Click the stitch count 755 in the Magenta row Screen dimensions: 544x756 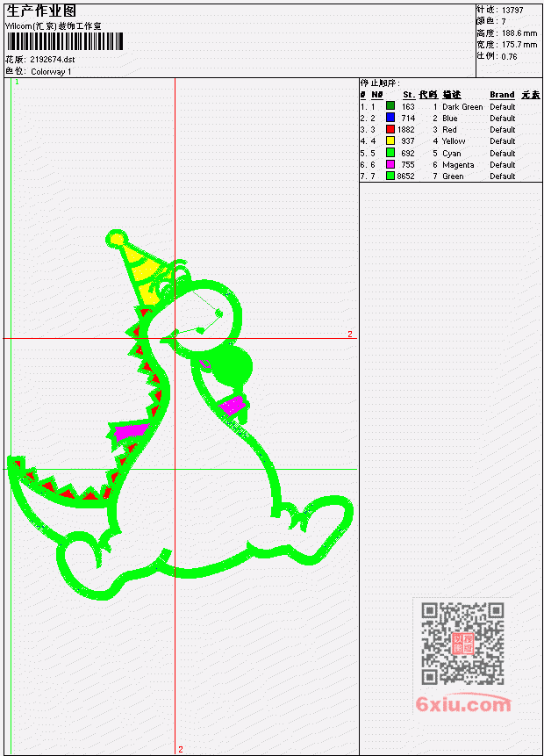408,165
